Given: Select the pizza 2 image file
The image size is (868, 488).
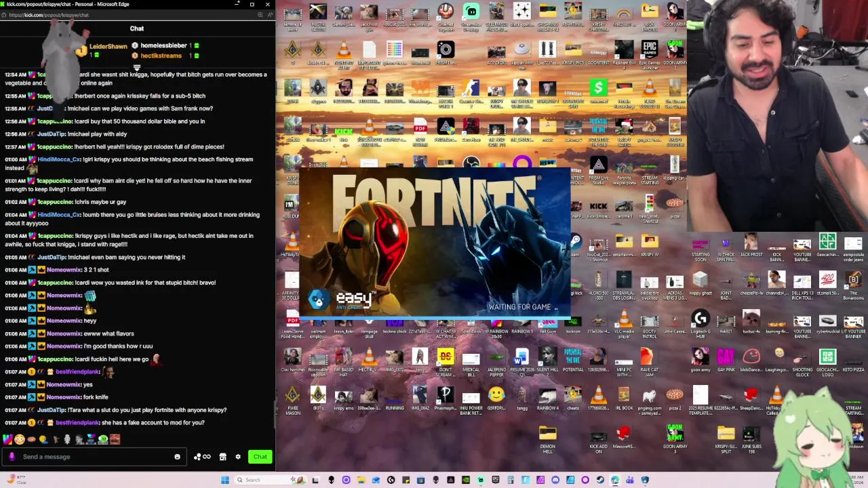Looking at the screenshot, I should coord(675,399).
